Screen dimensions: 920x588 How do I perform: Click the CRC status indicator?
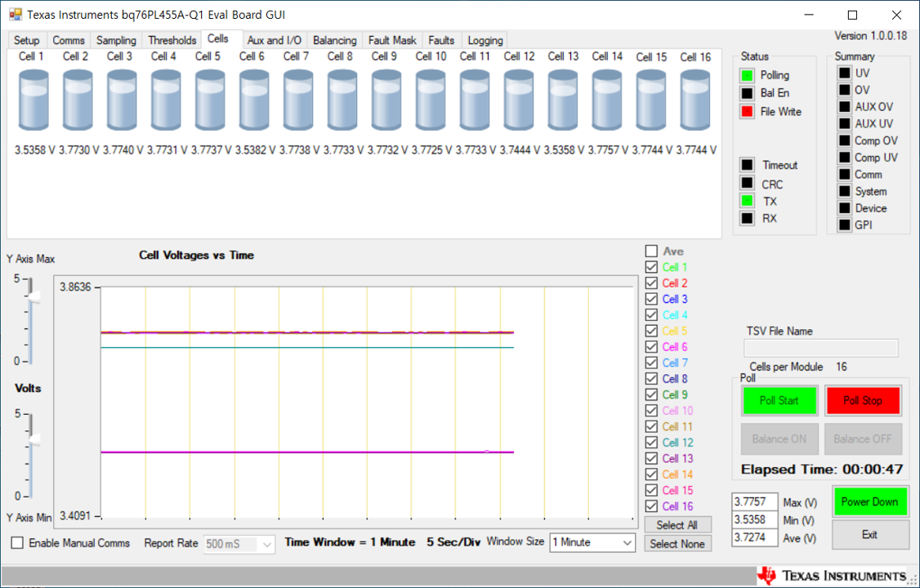tap(747, 184)
